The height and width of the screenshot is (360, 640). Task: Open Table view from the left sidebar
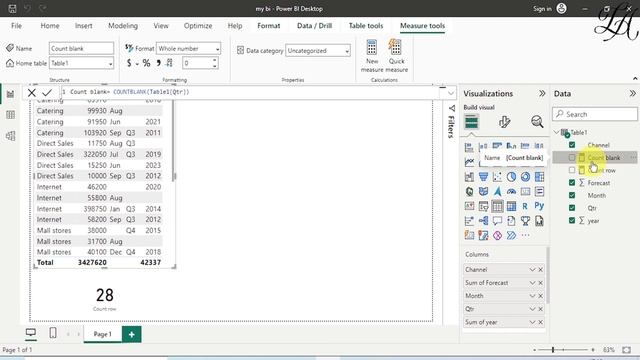coord(10,115)
